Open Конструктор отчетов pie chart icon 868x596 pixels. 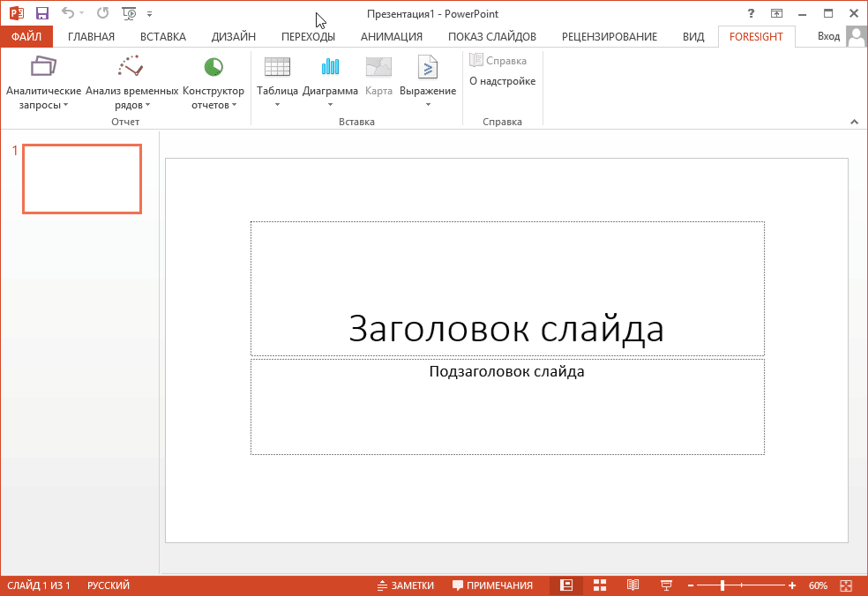point(213,67)
